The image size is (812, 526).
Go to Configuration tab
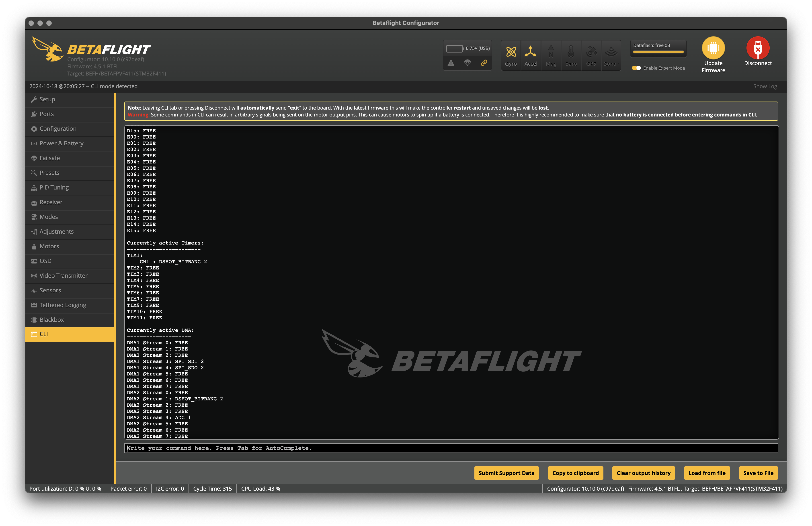[70, 128]
